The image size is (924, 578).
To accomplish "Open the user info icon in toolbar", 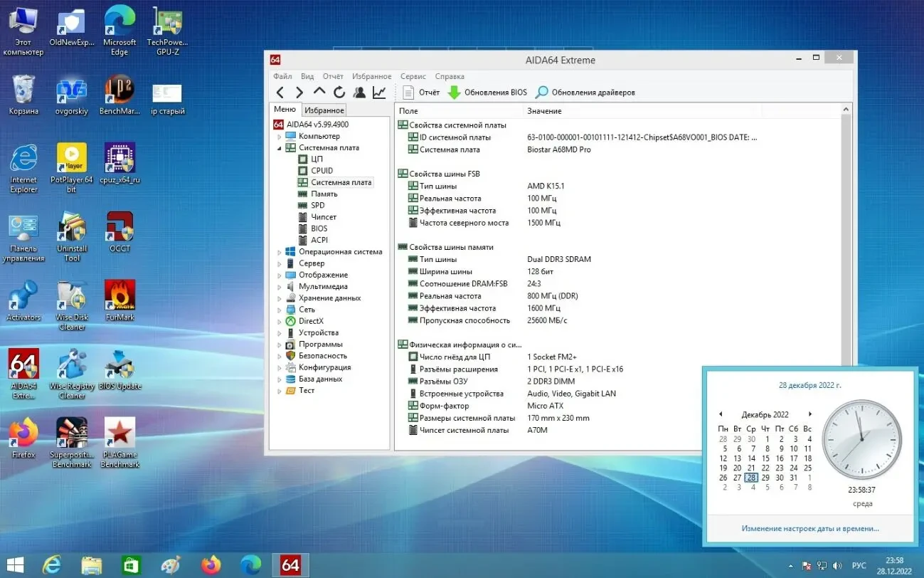I will pyautogui.click(x=360, y=92).
